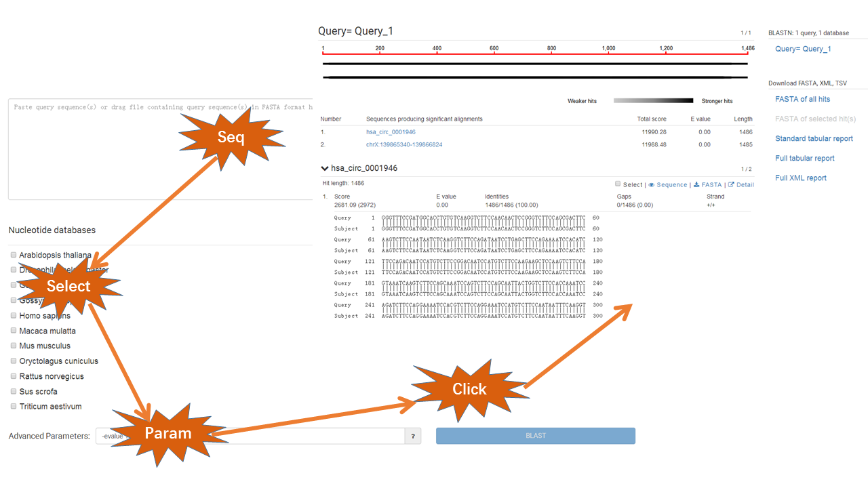Check the Select checkbox for this hit
This screenshot has width=868, height=488.
point(618,184)
